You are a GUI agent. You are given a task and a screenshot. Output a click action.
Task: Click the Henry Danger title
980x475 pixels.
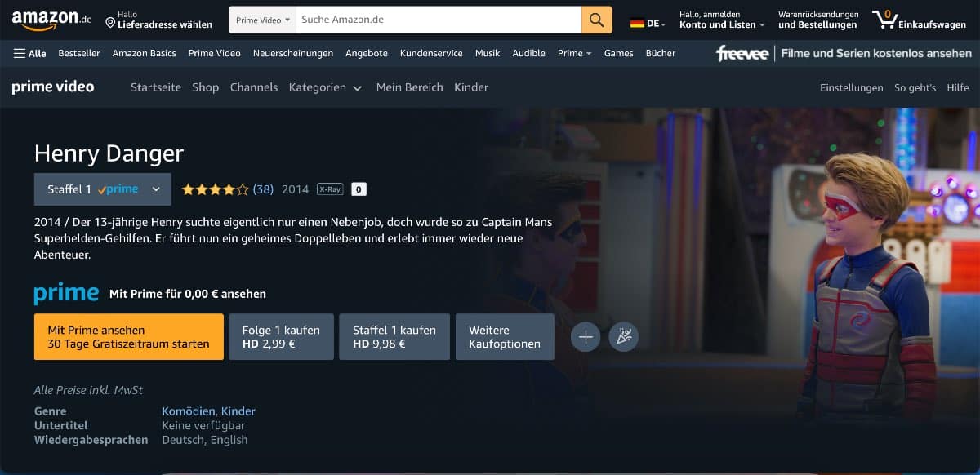[x=109, y=153]
